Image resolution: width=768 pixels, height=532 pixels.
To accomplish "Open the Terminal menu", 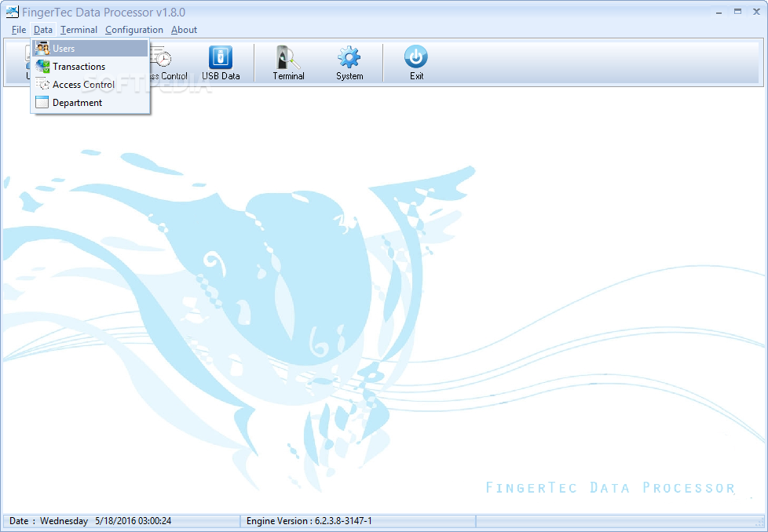I will click(79, 30).
